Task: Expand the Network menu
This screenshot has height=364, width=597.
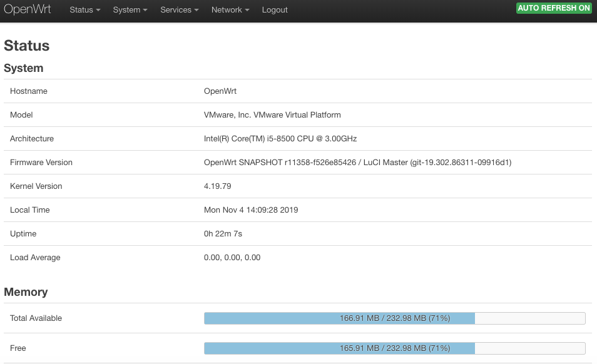Action: [230, 10]
